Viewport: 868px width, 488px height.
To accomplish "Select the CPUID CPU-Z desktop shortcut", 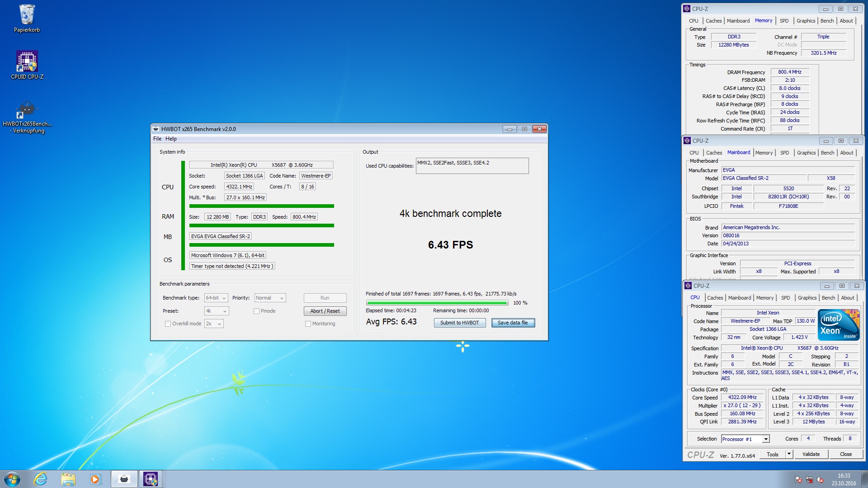I will click(x=27, y=65).
